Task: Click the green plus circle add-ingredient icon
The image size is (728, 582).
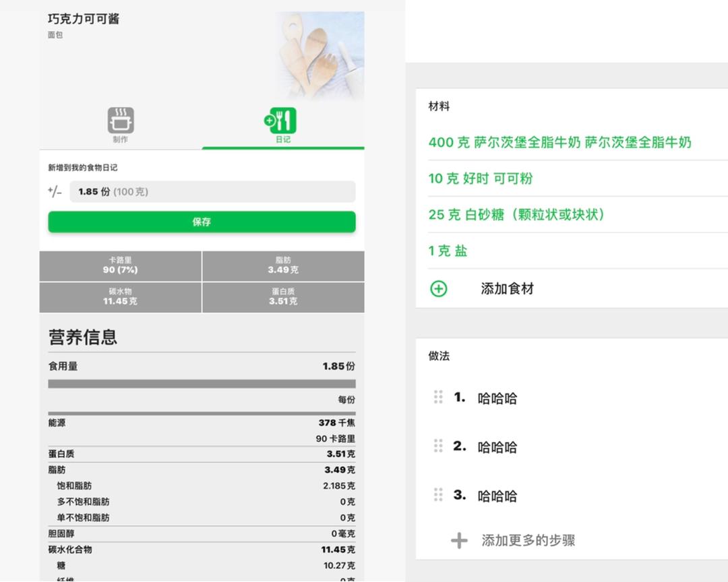Action: 438,289
